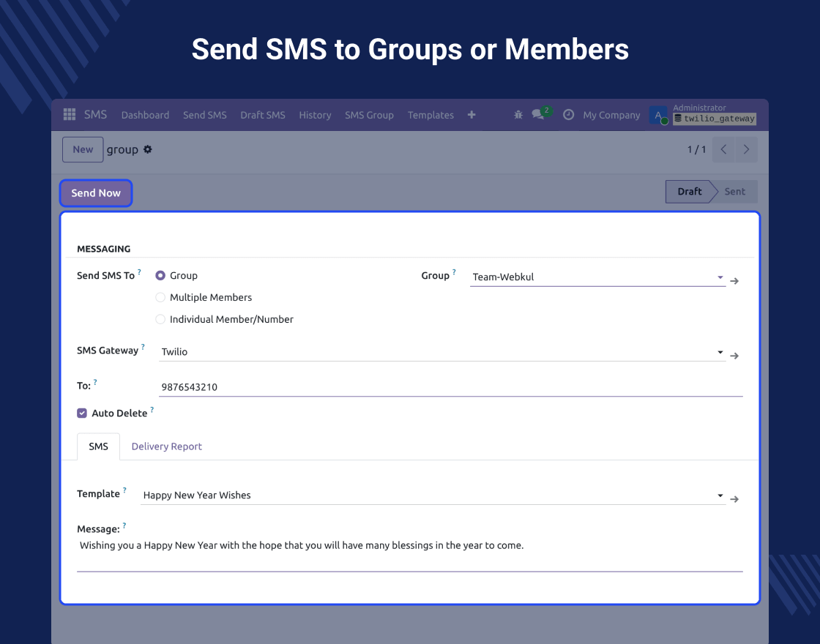The width and height of the screenshot is (820, 644).
Task: Switch to the Delivery Report tab
Action: click(x=166, y=446)
